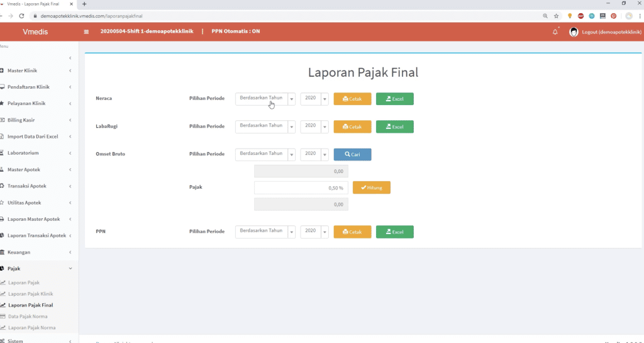Screen dimensions: 644x343
Task: Open the Pinterest extension icon
Action: click(614, 16)
